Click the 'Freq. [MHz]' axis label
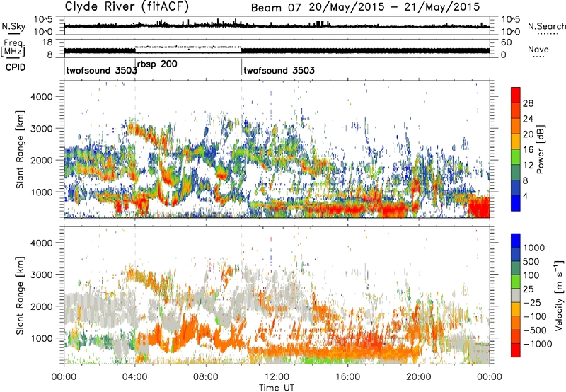Image resolution: width=566 pixels, height=392 pixels. point(13,47)
